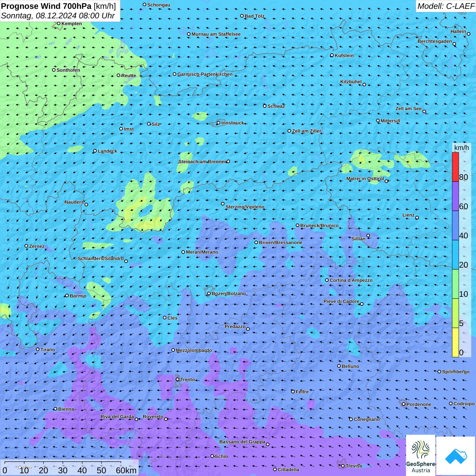
Task: Click the 'Sillian' label
Action: point(358,239)
